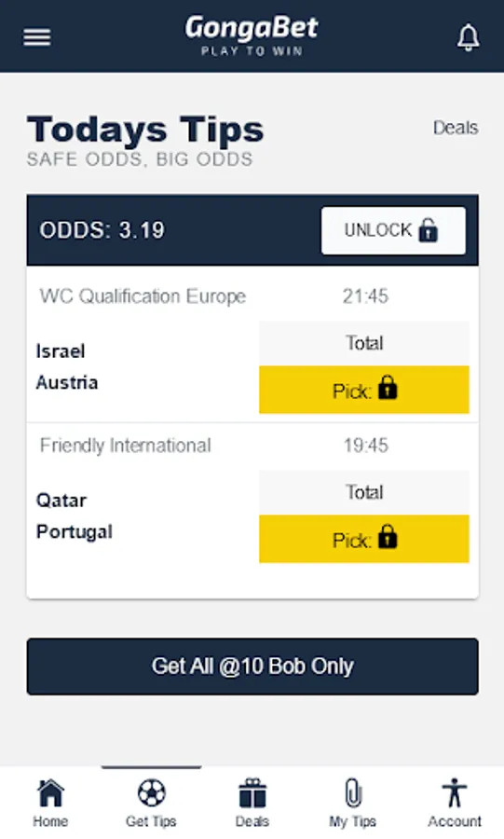Tap the Account person icon
The width and height of the screenshot is (504, 839).
[455, 793]
